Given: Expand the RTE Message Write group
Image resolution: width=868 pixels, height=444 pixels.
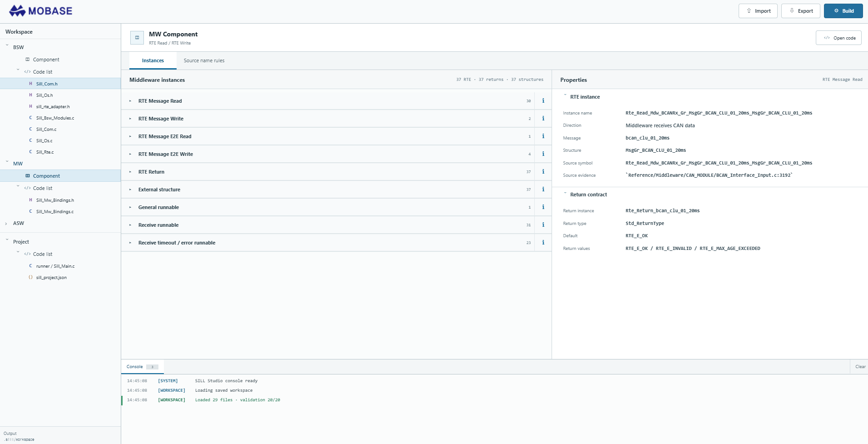Looking at the screenshot, I should [x=130, y=119].
